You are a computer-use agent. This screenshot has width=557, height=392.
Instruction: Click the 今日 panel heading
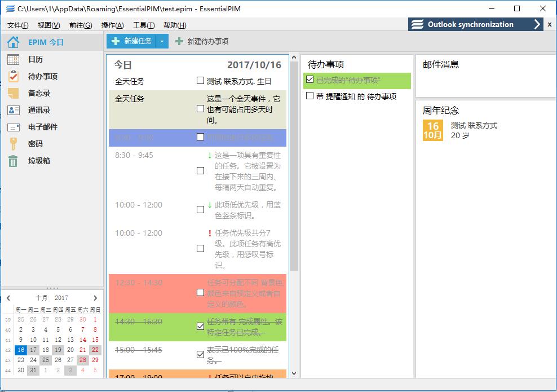pyautogui.click(x=123, y=65)
